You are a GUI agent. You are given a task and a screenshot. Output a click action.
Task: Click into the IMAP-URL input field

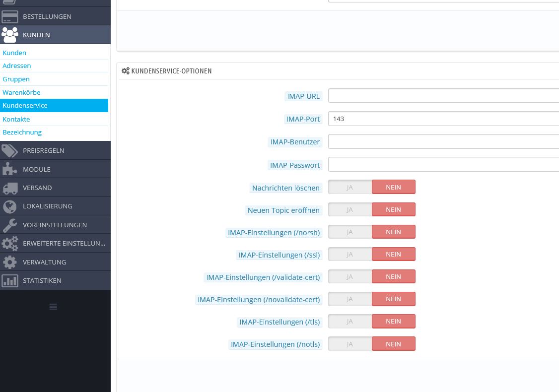click(x=443, y=95)
